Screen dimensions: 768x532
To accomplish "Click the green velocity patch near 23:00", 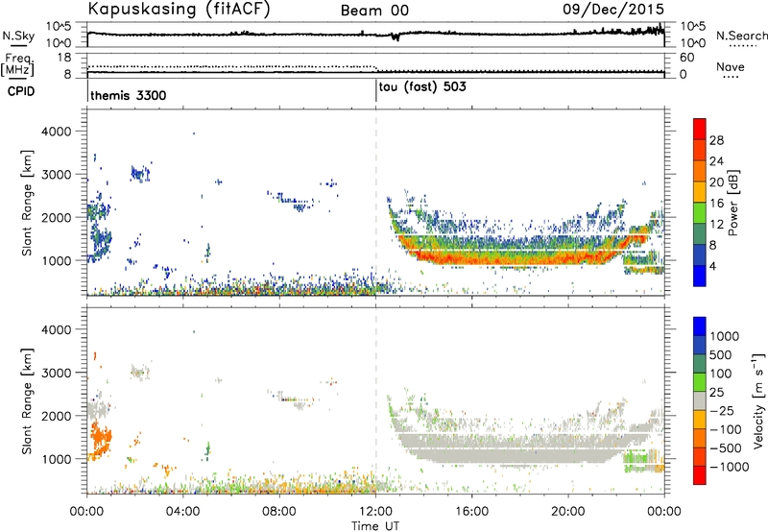I will click(636, 461).
